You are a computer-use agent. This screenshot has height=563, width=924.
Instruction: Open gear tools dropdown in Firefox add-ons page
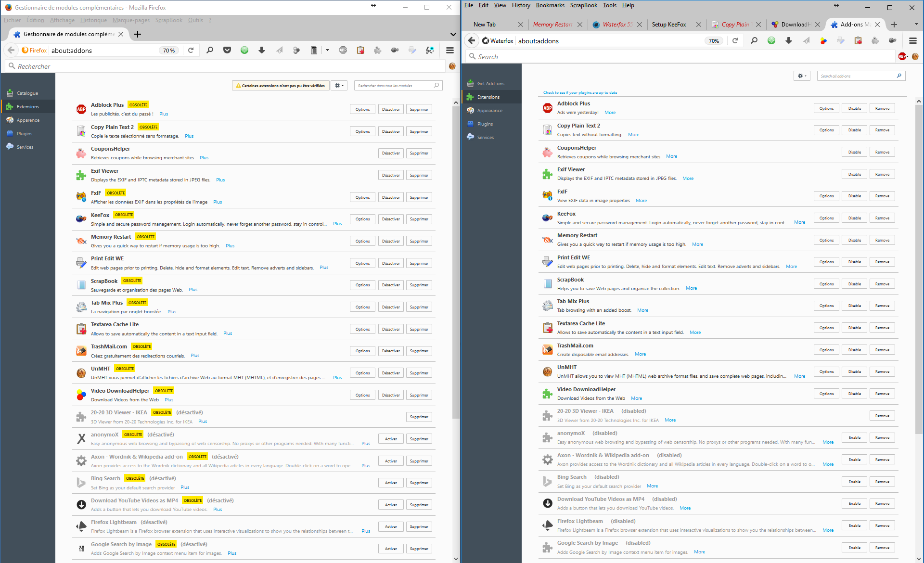pos(339,86)
